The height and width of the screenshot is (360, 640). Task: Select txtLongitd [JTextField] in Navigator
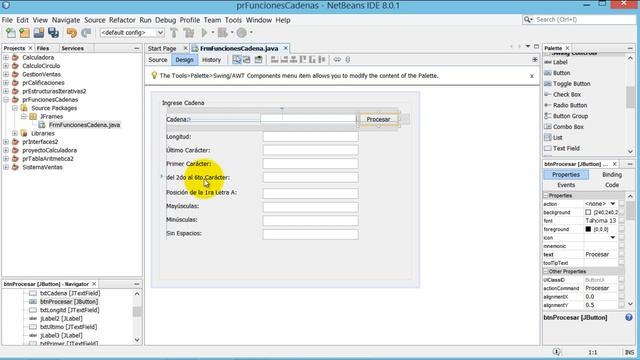tap(69, 310)
